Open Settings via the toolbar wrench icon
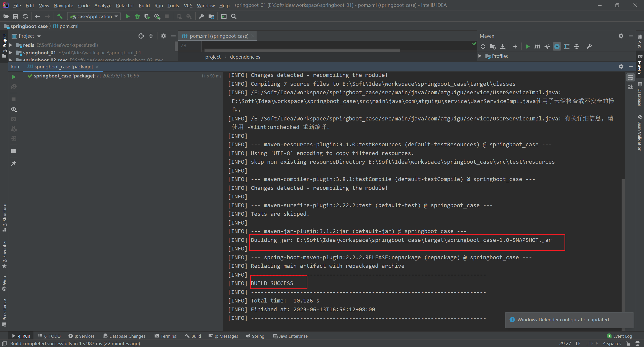Viewport: 644px width, 347px height. [202, 16]
